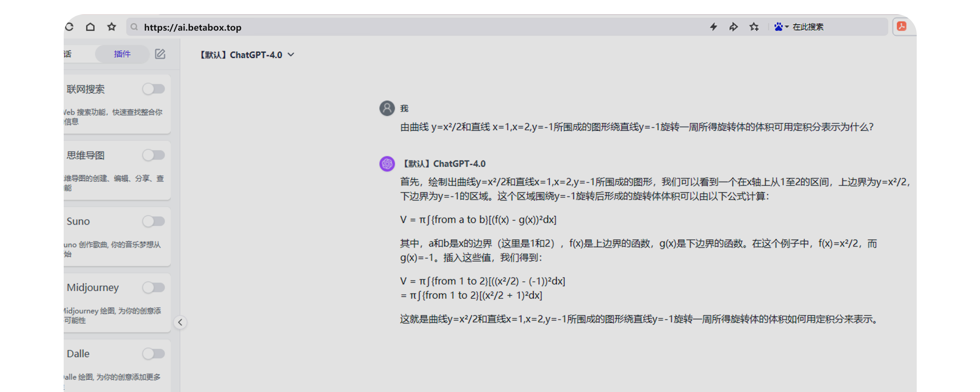Toggle the Suno plugin on
Image resolution: width=980 pixels, height=392 pixels.
pyautogui.click(x=154, y=221)
